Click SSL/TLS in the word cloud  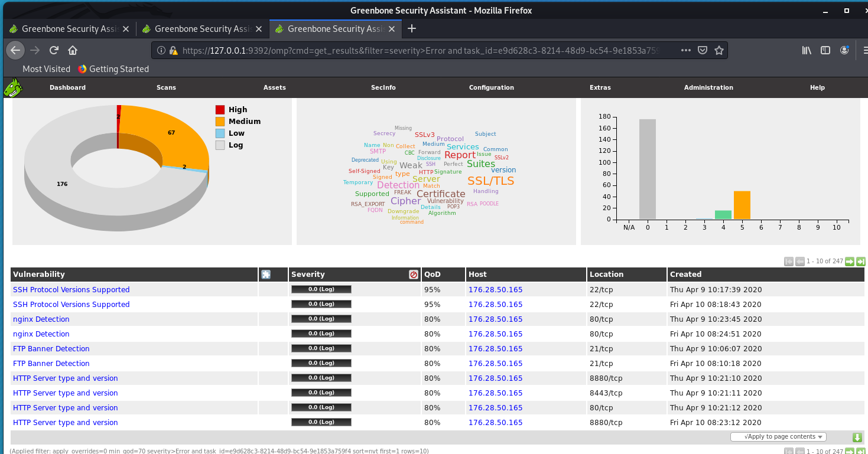tap(490, 181)
